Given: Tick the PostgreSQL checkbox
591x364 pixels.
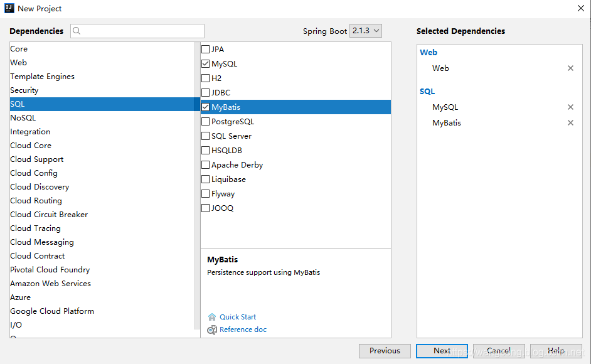Looking at the screenshot, I should click(206, 122).
